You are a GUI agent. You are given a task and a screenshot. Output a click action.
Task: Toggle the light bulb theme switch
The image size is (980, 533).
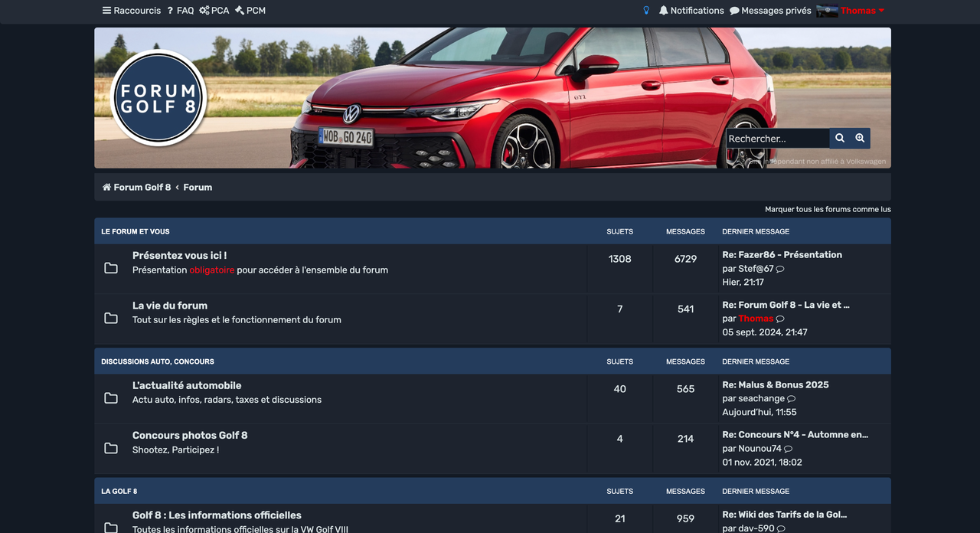pos(646,11)
